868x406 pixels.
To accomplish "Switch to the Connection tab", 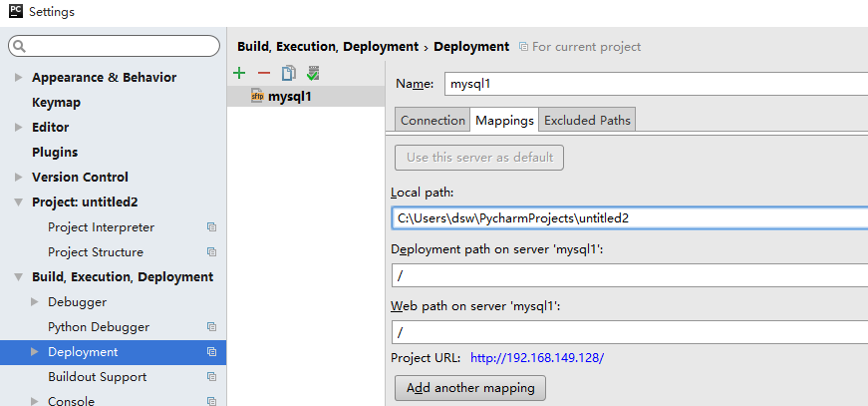I will tap(433, 120).
